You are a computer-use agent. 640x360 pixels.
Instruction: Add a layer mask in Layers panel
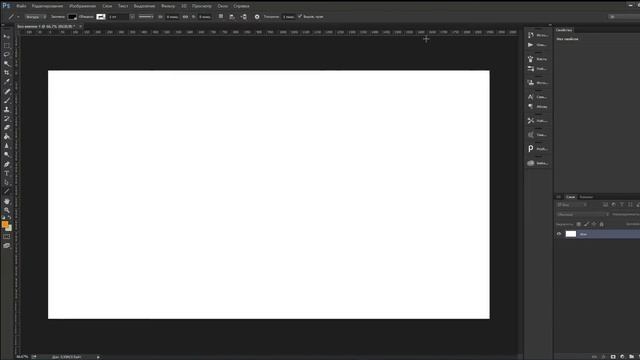point(613,357)
